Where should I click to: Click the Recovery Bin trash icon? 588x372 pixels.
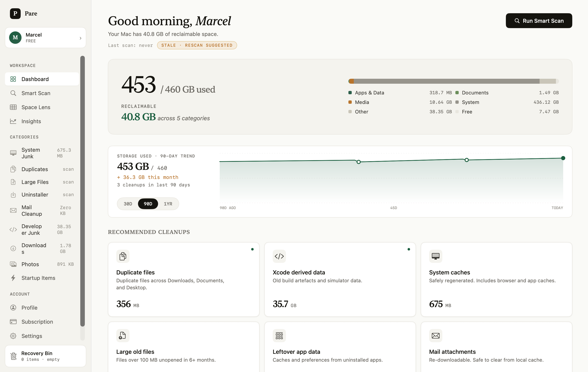click(14, 356)
